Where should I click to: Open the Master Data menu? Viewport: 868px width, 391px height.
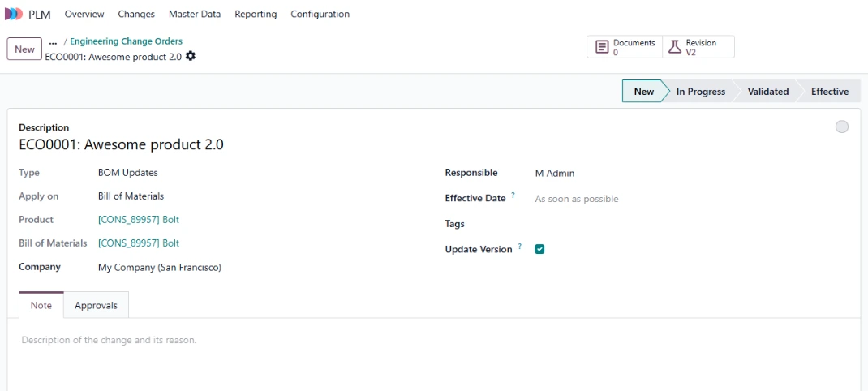pyautogui.click(x=195, y=15)
